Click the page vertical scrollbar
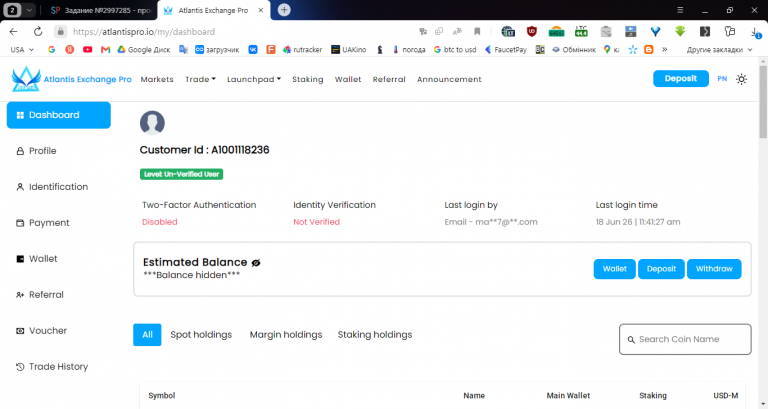Image resolution: width=768 pixels, height=409 pixels. 763,100
